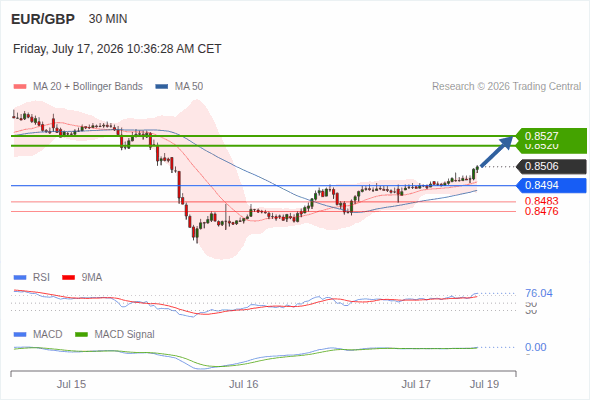Select the 30 MIN timeframe label
Viewport: 590px width, 400px height.
point(108,19)
